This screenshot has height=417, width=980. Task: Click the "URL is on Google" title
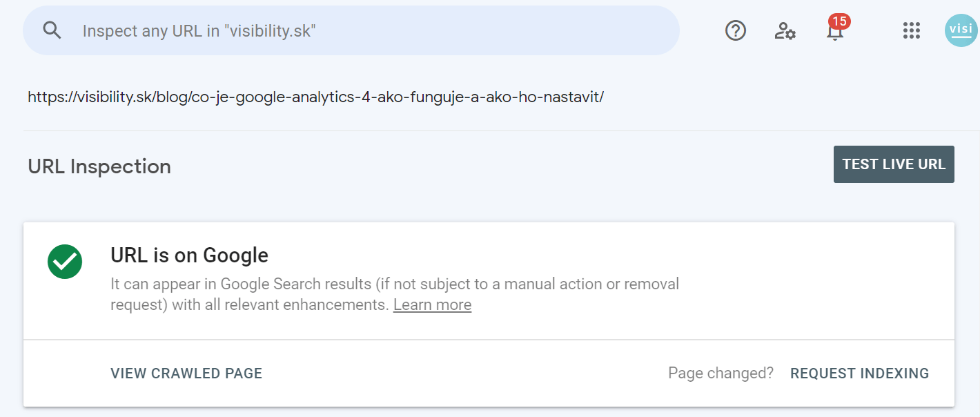pyautogui.click(x=189, y=255)
